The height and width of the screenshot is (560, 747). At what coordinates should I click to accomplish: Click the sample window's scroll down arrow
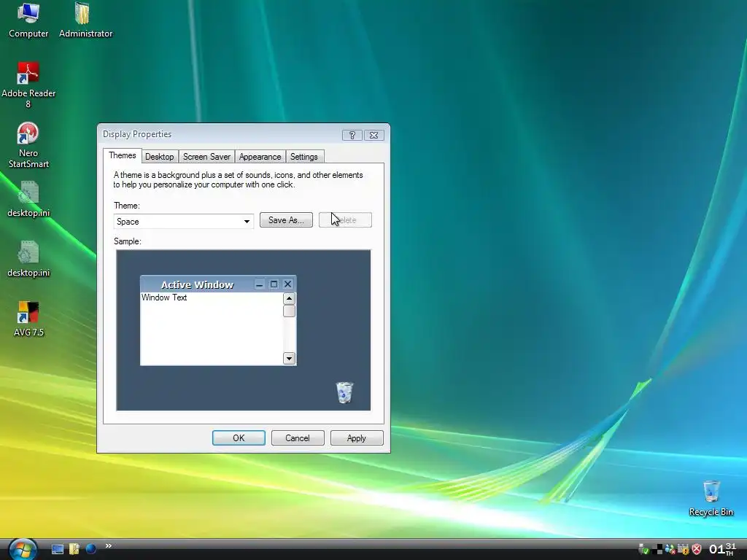click(289, 358)
